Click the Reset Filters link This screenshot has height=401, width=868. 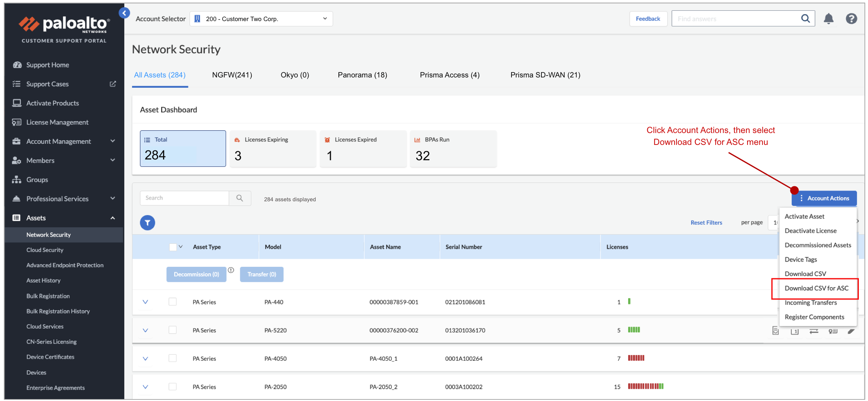[x=706, y=223]
